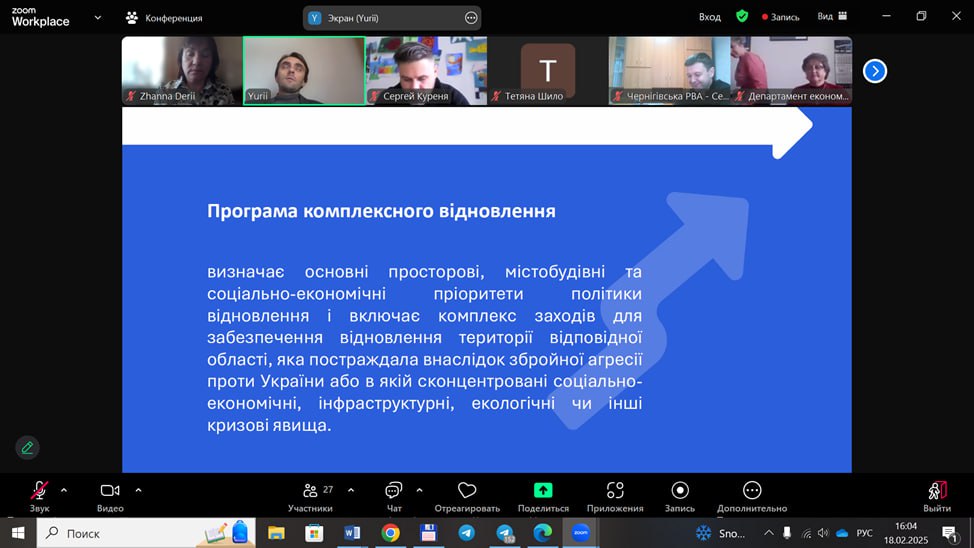Viewport: 974px width, 548px height.
Task: Start recording with the Запись toolbar button
Action: pyautogui.click(x=680, y=490)
